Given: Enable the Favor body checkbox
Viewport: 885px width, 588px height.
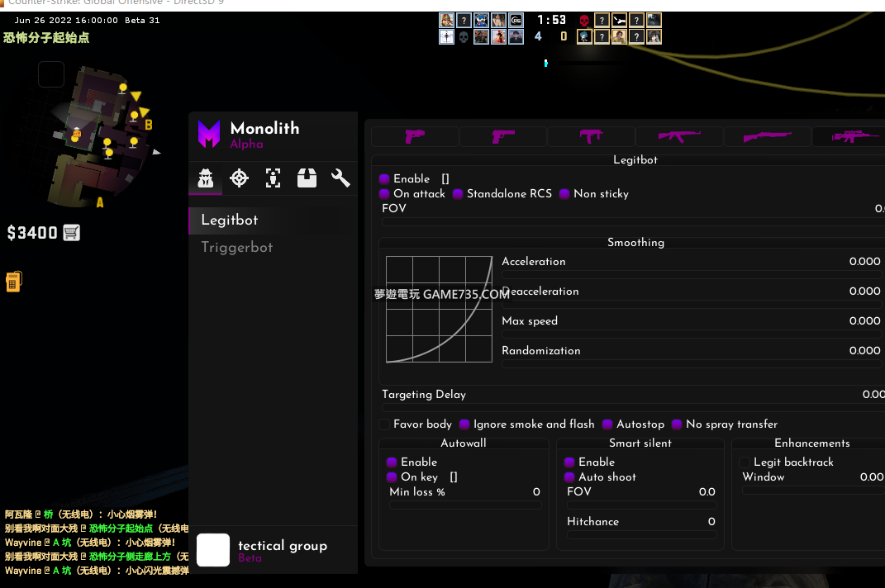Looking at the screenshot, I should point(385,424).
